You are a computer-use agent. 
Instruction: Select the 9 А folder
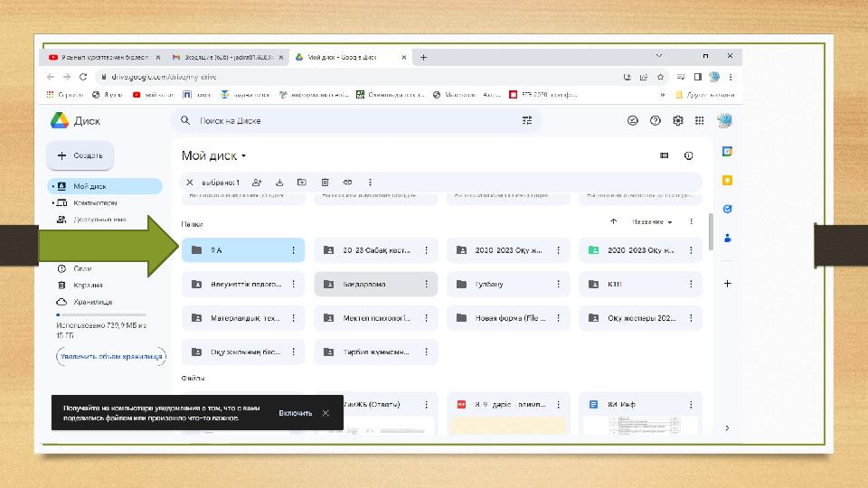[243, 250]
